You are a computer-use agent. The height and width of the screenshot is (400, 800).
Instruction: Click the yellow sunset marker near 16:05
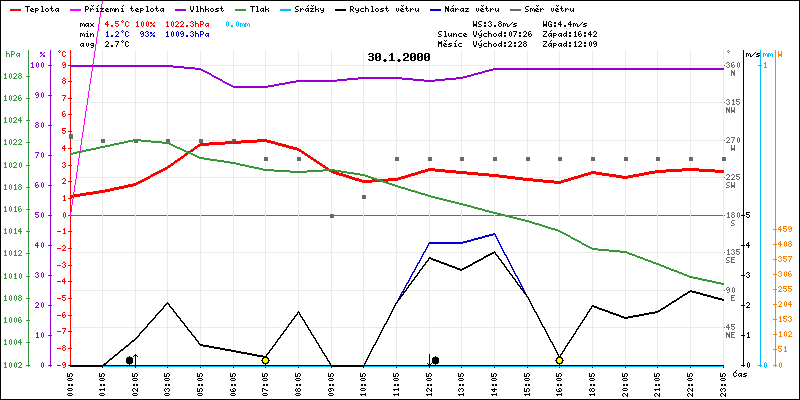pos(559,360)
